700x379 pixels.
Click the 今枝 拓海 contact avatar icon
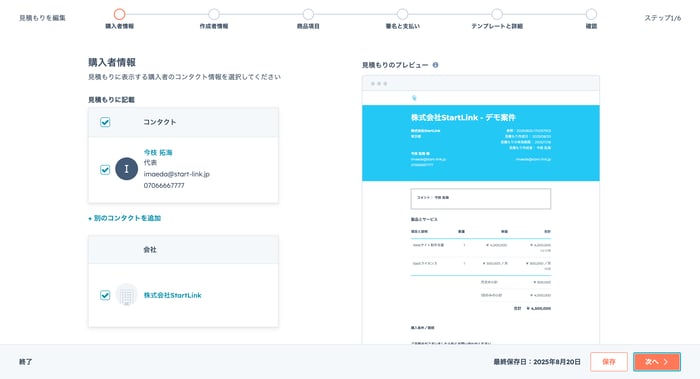(x=126, y=169)
